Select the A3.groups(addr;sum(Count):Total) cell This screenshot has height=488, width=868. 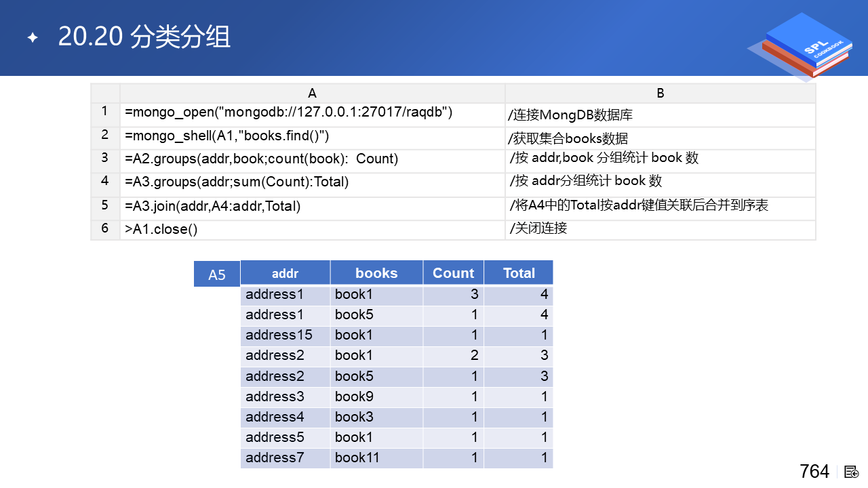pos(313,184)
